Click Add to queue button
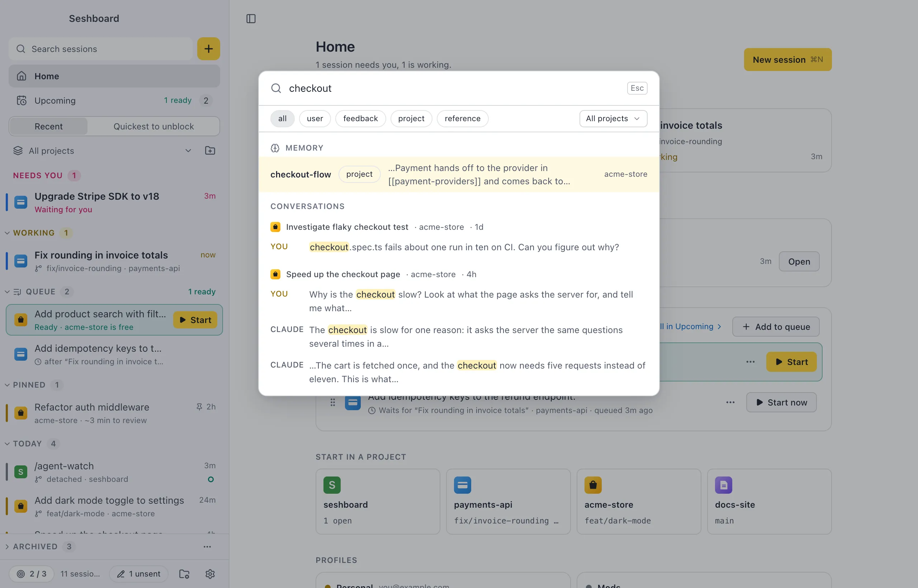 [x=776, y=327]
